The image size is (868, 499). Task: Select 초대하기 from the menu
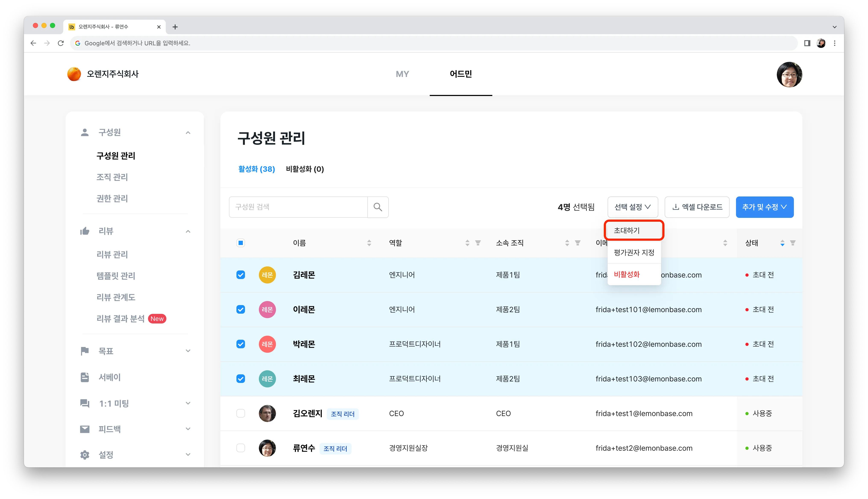634,230
